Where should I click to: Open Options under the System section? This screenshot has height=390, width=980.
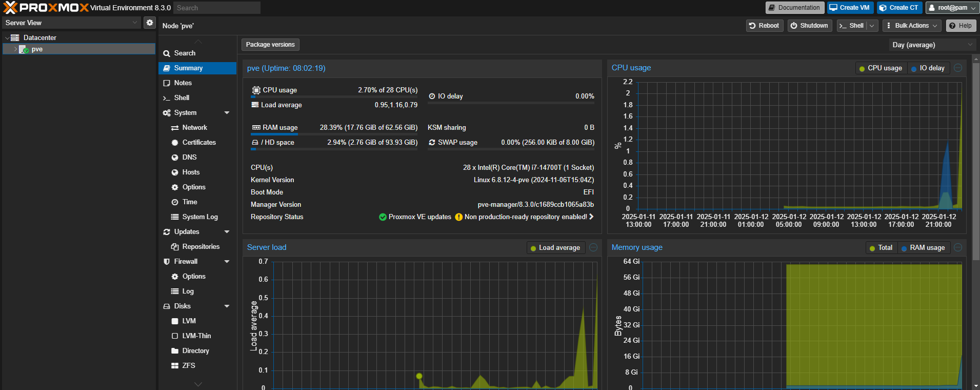(x=197, y=187)
